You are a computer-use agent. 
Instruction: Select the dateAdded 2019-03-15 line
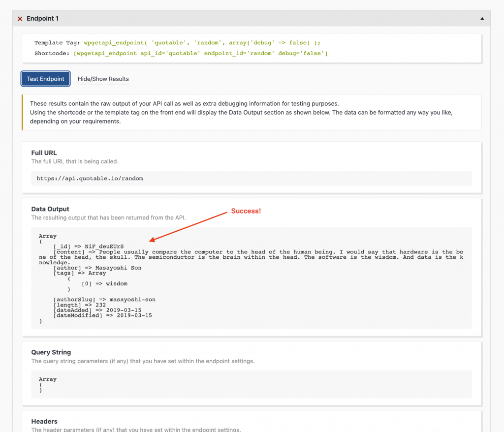pos(97,310)
